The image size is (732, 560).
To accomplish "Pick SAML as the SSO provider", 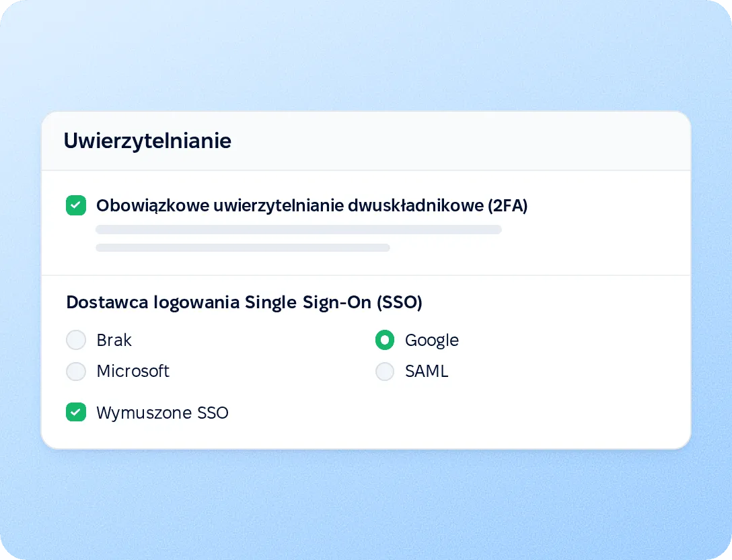I will (385, 372).
